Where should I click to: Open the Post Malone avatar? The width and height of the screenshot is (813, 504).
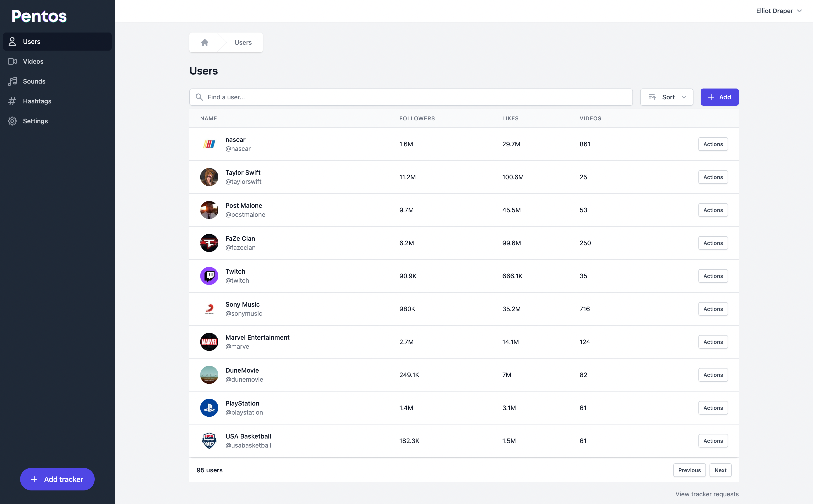click(209, 210)
